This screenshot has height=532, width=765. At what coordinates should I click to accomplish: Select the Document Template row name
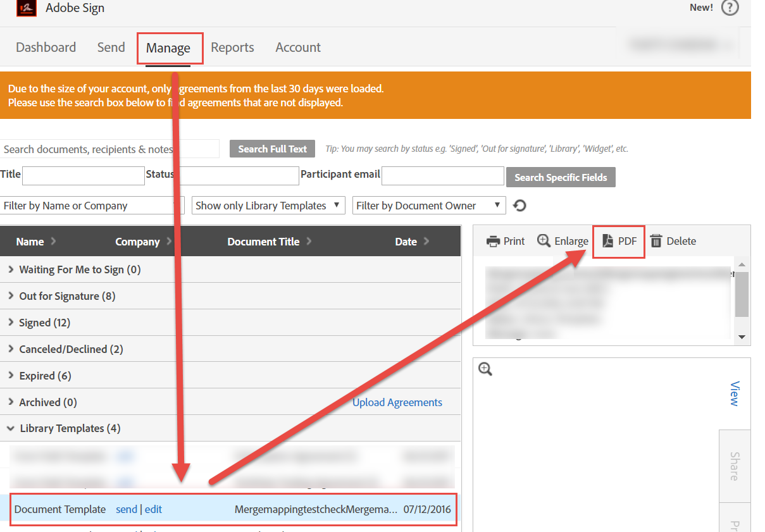pyautogui.click(x=60, y=509)
